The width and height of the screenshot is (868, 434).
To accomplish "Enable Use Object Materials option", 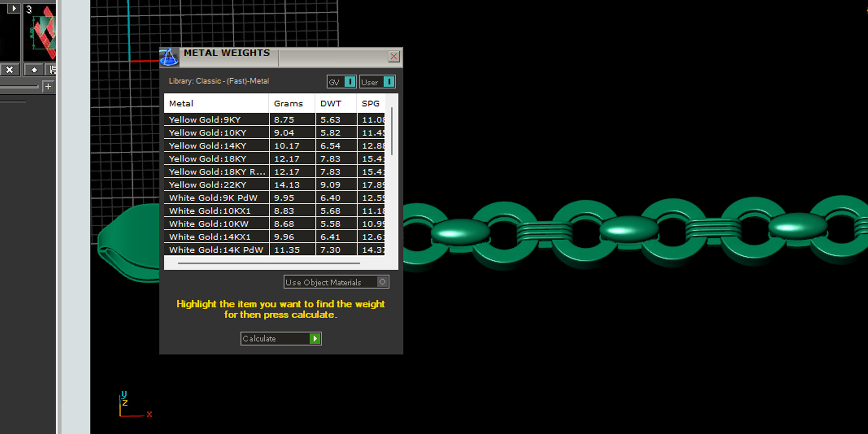I will [382, 282].
